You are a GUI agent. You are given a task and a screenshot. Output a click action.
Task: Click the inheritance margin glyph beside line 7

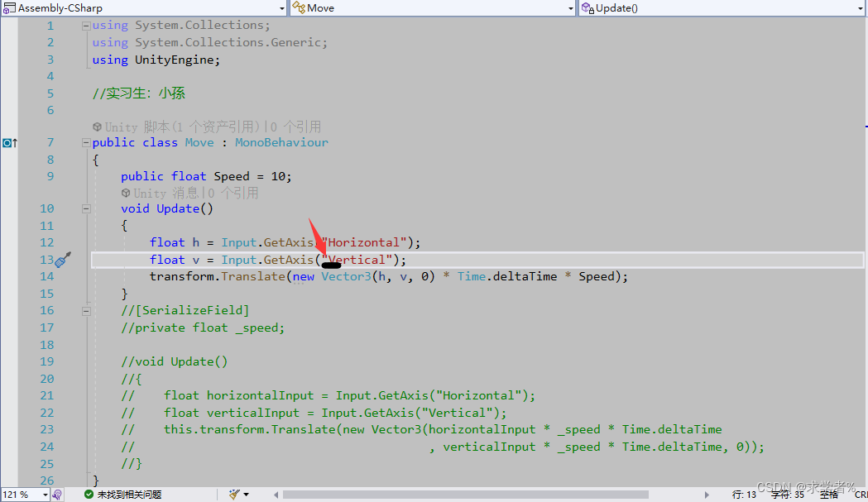pos(9,143)
